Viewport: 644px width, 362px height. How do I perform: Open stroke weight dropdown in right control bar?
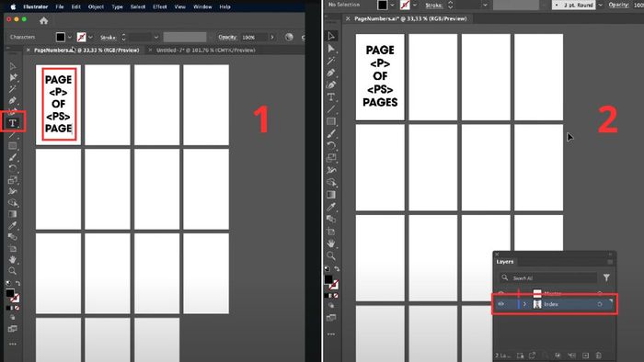(485, 5)
